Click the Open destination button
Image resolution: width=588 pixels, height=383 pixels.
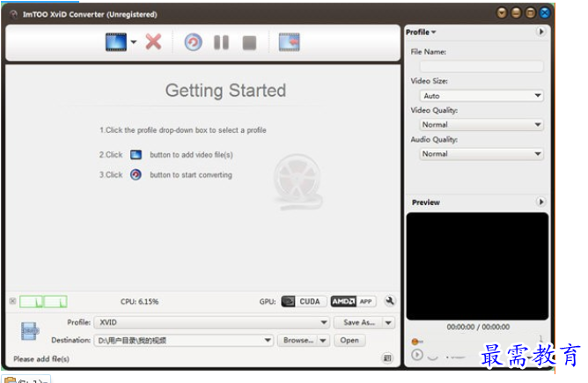pos(349,341)
